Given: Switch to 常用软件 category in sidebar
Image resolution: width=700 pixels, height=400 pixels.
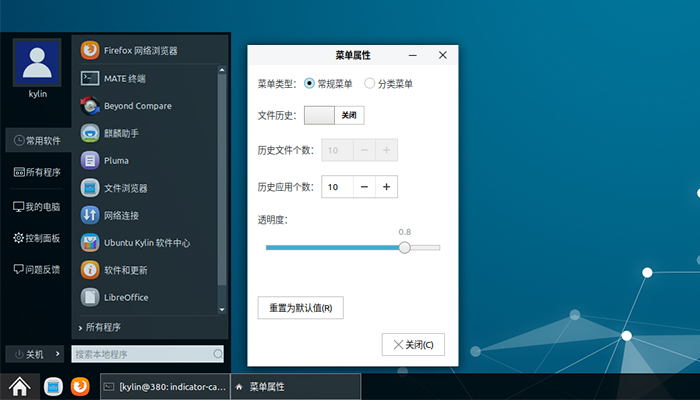Looking at the screenshot, I should point(37,141).
